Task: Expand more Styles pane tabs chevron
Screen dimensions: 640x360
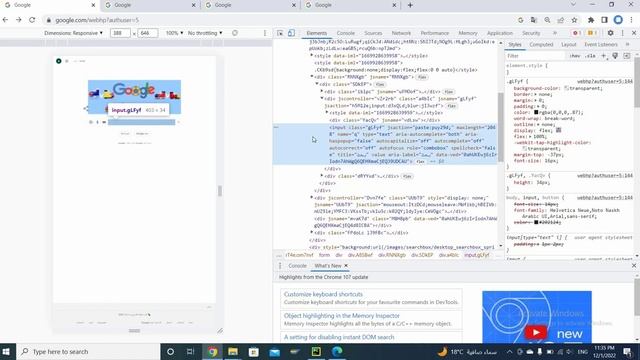Action: click(627, 44)
